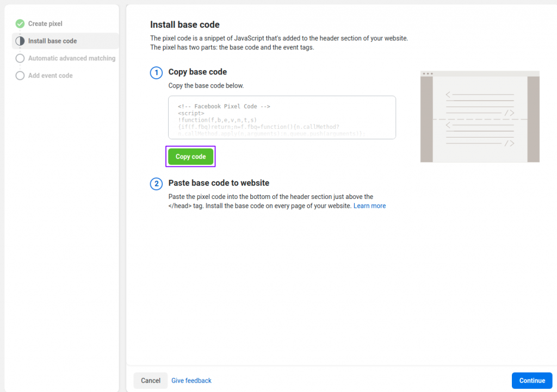The image size is (557, 392).
Task: Click the empty circle icon beside Automatic advanced matching
Action: (20, 58)
